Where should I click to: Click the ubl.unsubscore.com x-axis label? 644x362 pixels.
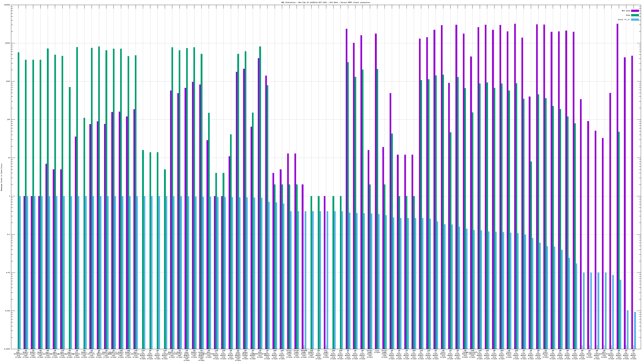click(604, 354)
